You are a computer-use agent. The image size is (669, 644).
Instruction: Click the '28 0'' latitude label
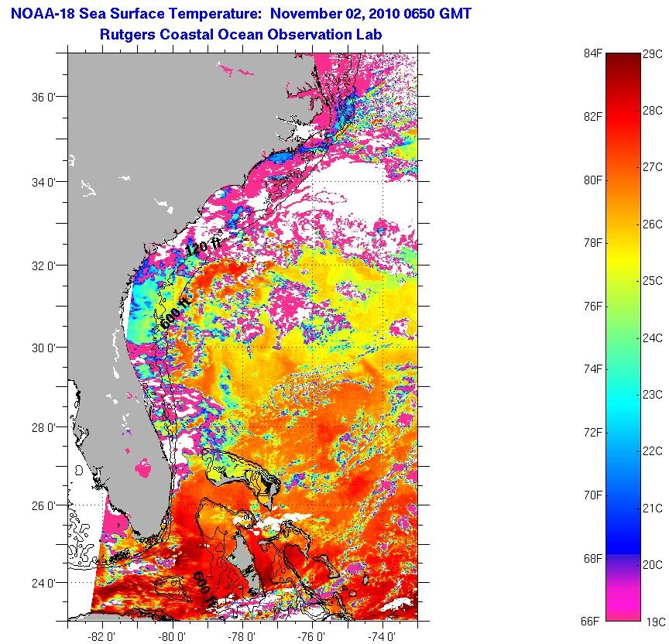(43, 427)
